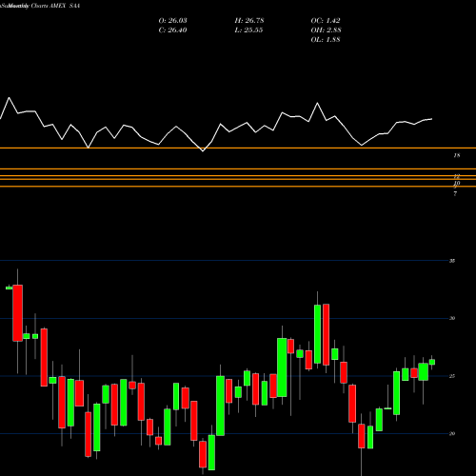
Task: Click the 18 indicator axis label
Action: pos(457,155)
